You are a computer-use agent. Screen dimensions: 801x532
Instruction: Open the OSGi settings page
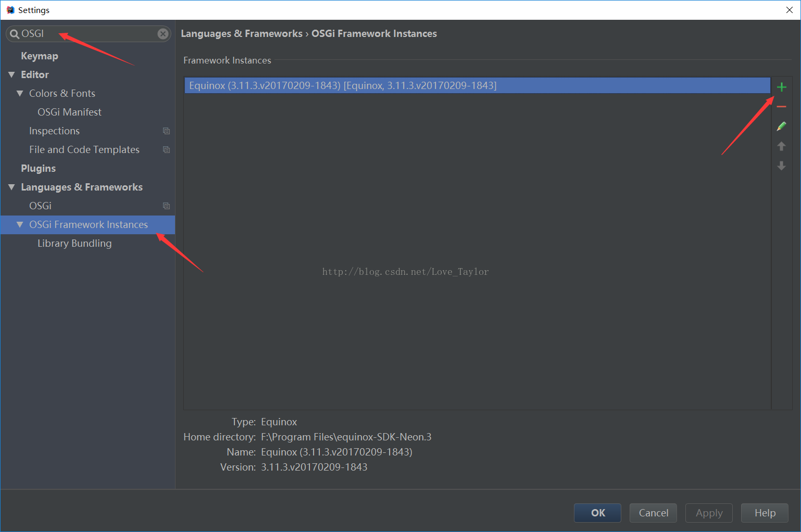(x=40, y=206)
